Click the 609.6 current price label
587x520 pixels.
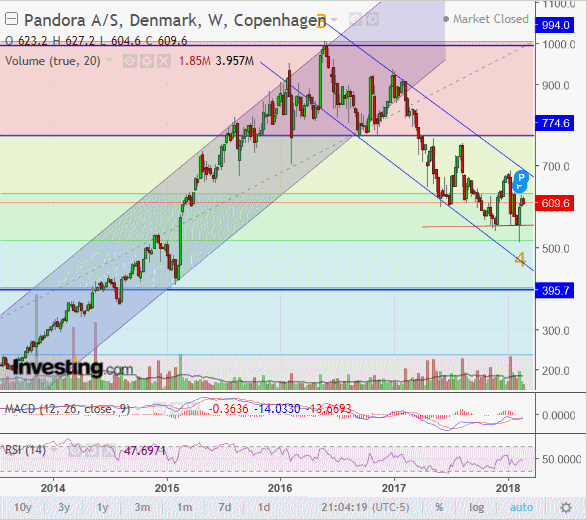pyautogui.click(x=555, y=203)
